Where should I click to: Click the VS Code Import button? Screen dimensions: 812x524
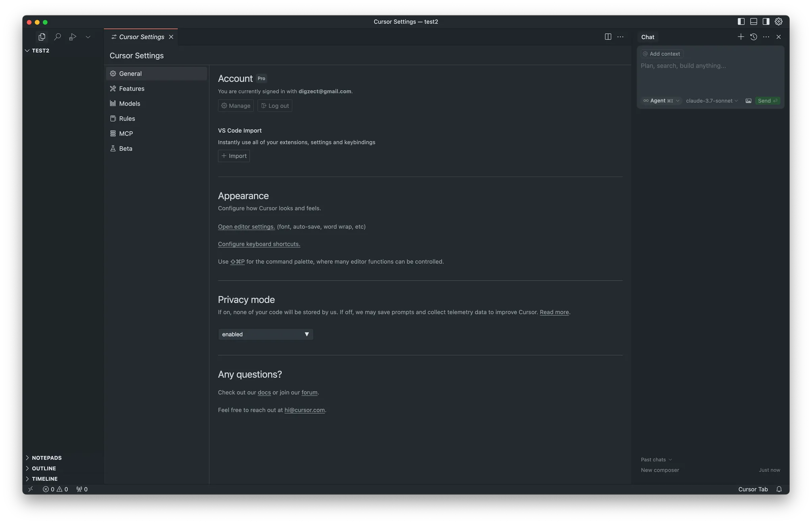[x=234, y=156]
